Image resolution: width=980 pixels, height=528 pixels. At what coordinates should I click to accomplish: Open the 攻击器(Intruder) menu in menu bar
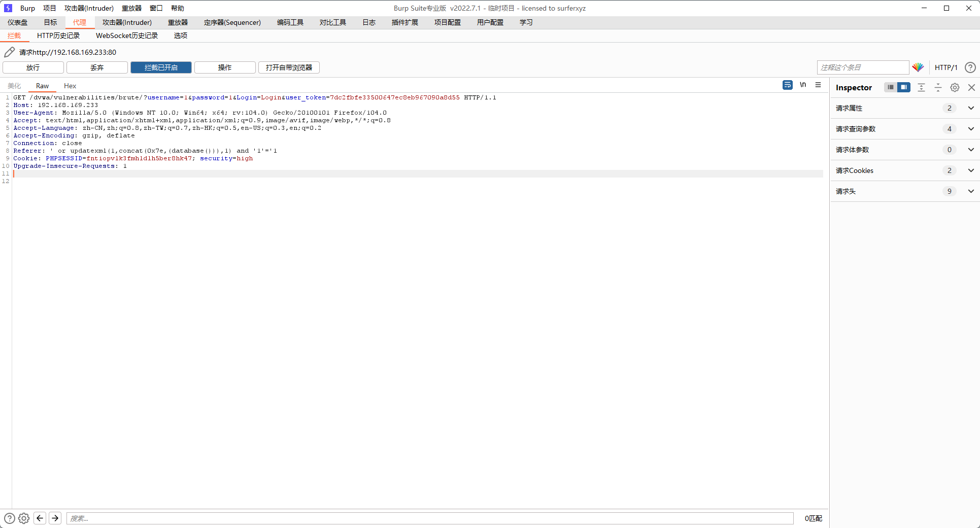tap(89, 8)
